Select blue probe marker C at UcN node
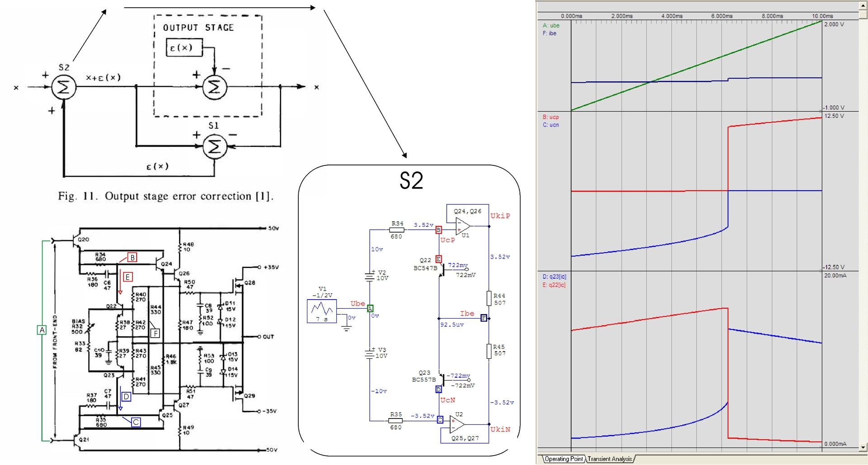The image size is (868, 465). (x=440, y=420)
